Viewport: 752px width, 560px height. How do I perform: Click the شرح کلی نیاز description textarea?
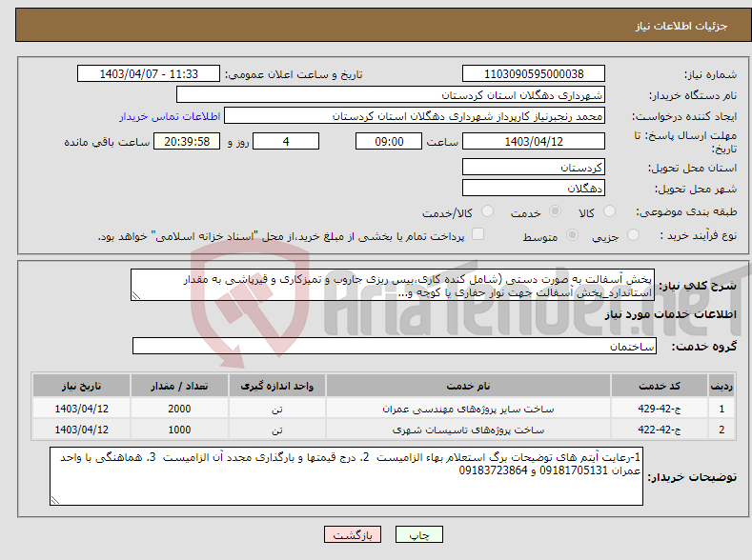tap(393, 285)
